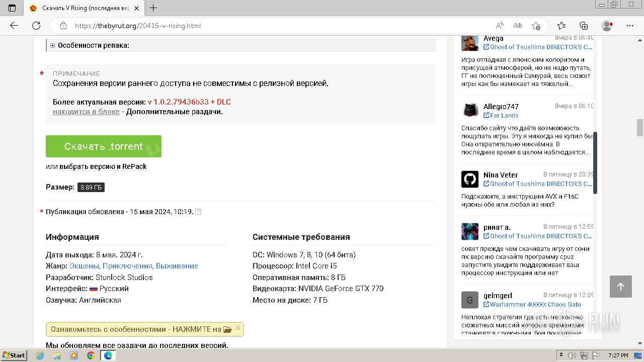Screen dimensions: 644x362
Task: Click the geimgerl username
Action: point(498,296)
